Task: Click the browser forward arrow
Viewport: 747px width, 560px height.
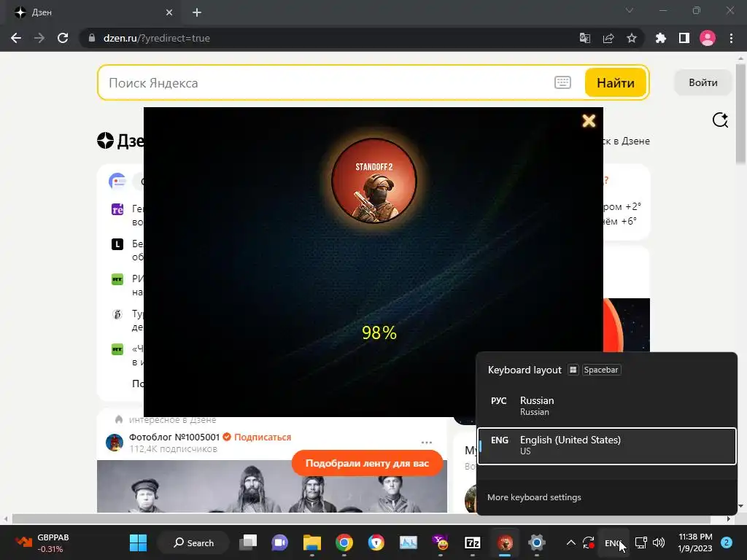Action: (39, 38)
